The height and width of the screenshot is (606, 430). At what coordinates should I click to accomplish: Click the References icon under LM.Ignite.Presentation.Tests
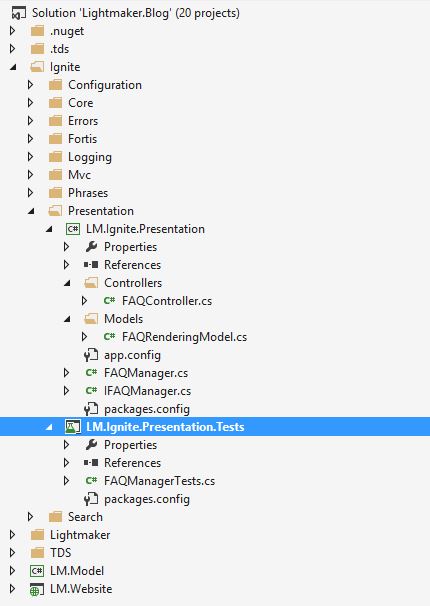[x=91, y=463]
